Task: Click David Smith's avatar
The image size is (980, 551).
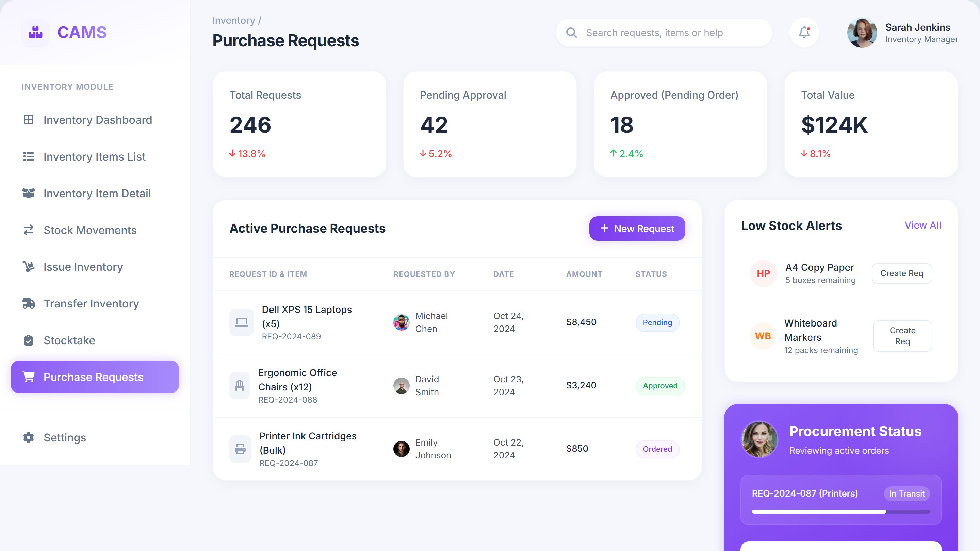Action: 402,386
